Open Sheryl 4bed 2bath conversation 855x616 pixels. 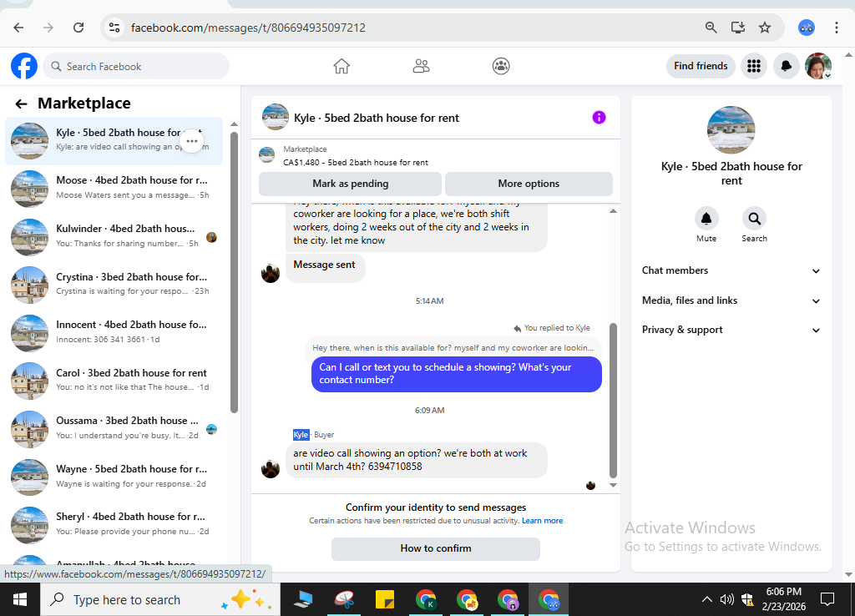click(x=114, y=524)
